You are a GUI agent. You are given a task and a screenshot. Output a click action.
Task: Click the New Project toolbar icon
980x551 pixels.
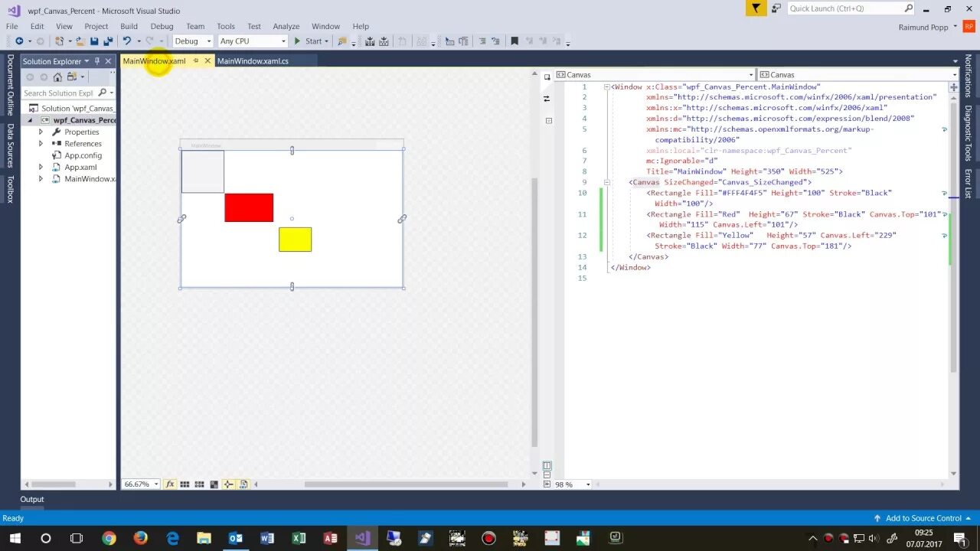tap(59, 41)
